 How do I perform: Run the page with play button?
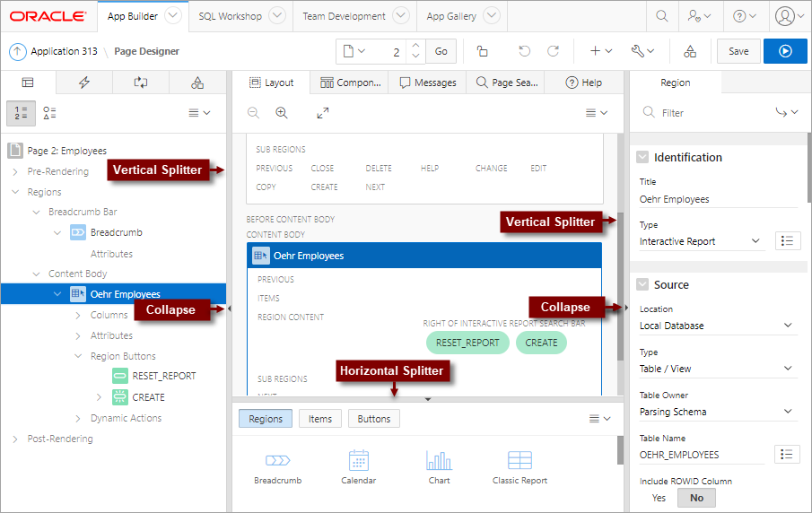click(x=785, y=51)
